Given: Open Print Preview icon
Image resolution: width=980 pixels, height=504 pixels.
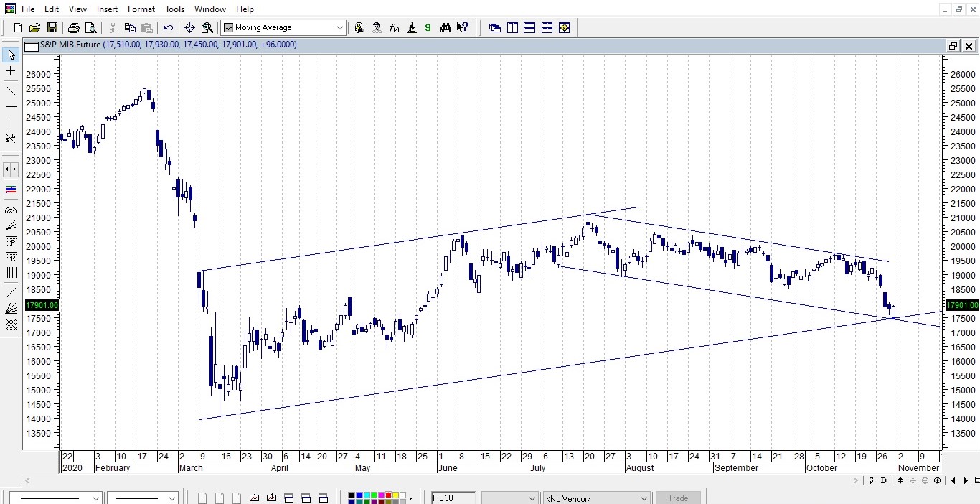Looking at the screenshot, I should [90, 27].
